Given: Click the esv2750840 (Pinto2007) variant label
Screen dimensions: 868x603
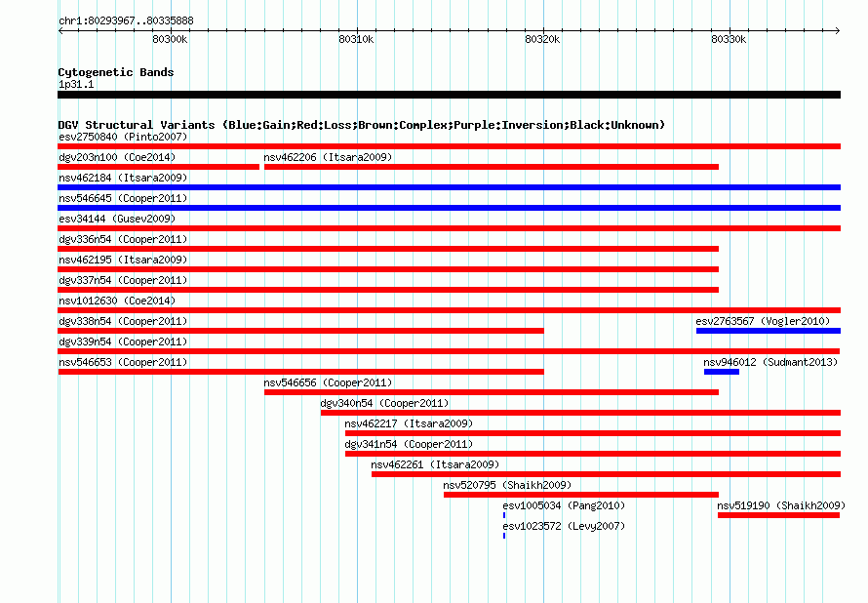Looking at the screenshot, I should pyautogui.click(x=123, y=137).
